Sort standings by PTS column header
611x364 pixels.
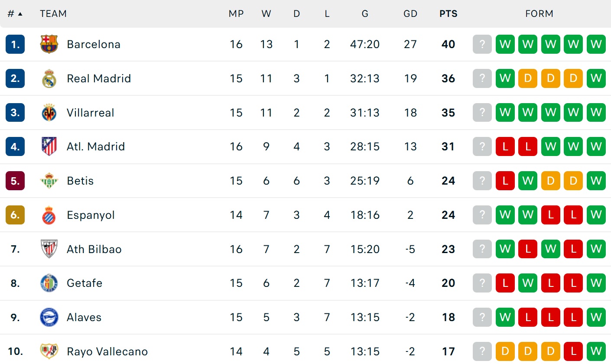click(x=448, y=14)
